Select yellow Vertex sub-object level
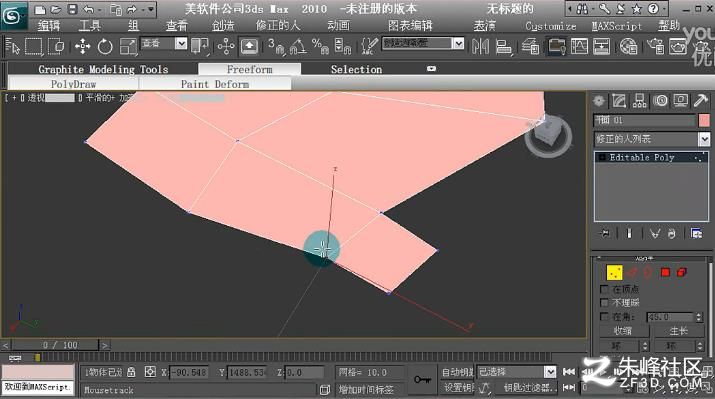The image size is (715, 399). [614, 273]
